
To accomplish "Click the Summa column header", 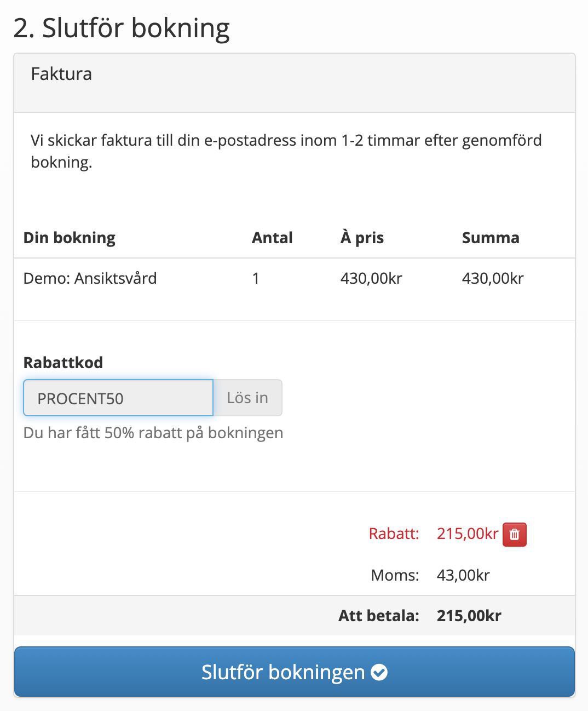I will 491,238.
